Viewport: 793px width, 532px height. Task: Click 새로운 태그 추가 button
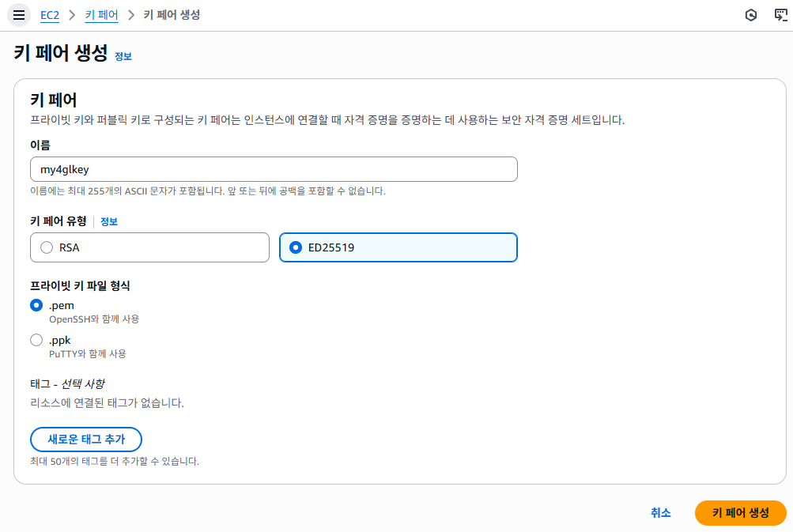86,440
